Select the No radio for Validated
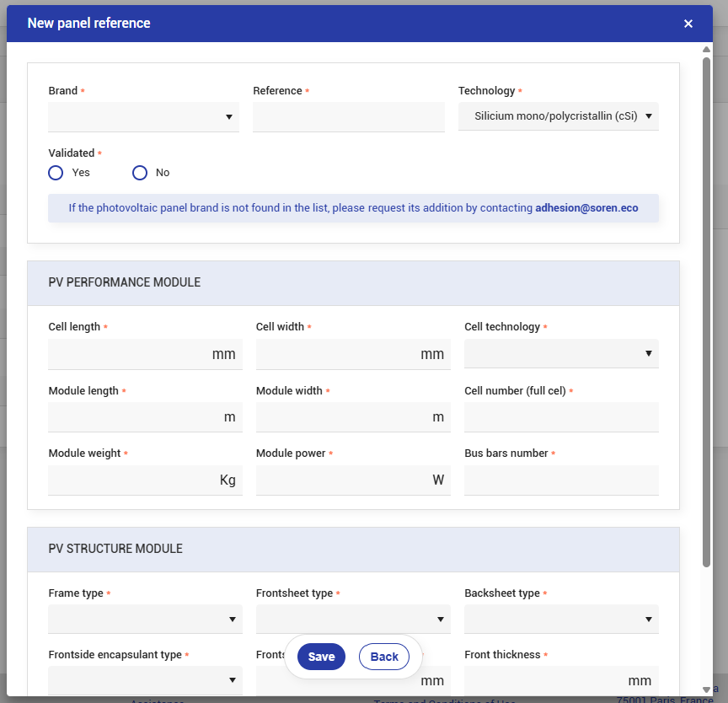The width and height of the screenshot is (728, 703). click(x=140, y=173)
